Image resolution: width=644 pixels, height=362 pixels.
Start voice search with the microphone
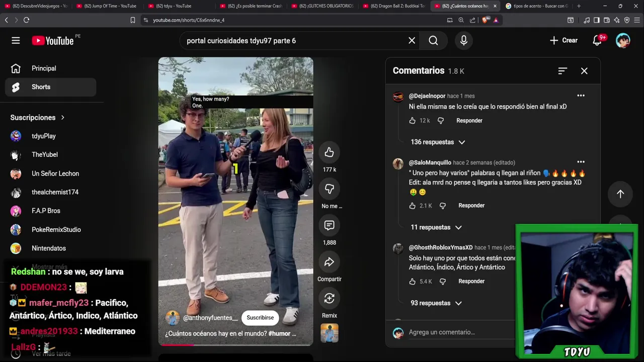(x=464, y=41)
